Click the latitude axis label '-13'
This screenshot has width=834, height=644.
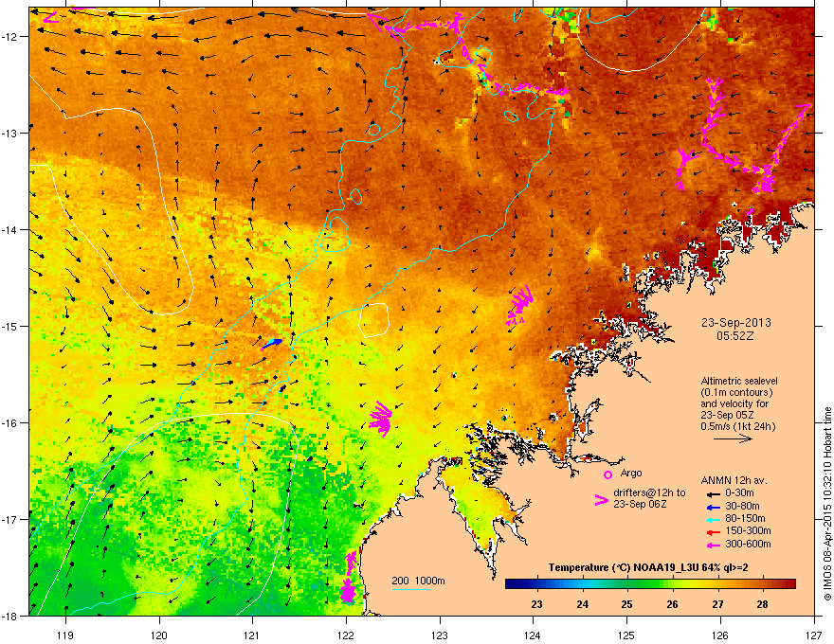10,134
